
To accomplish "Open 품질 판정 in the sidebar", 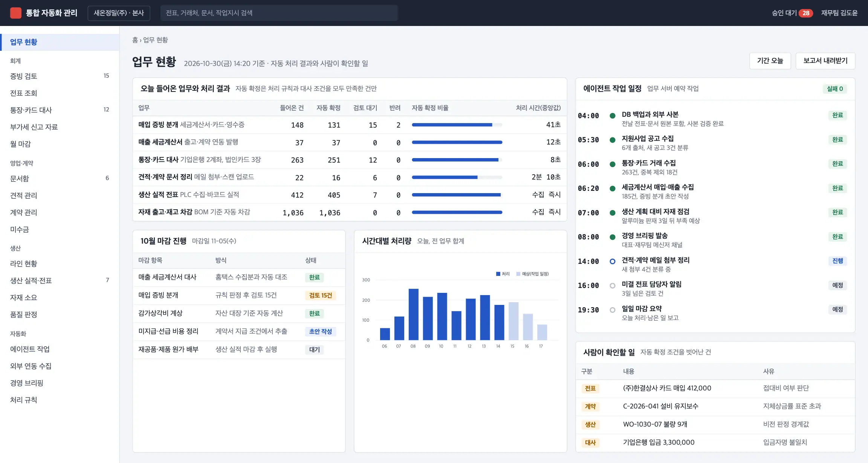I will click(x=60, y=314).
